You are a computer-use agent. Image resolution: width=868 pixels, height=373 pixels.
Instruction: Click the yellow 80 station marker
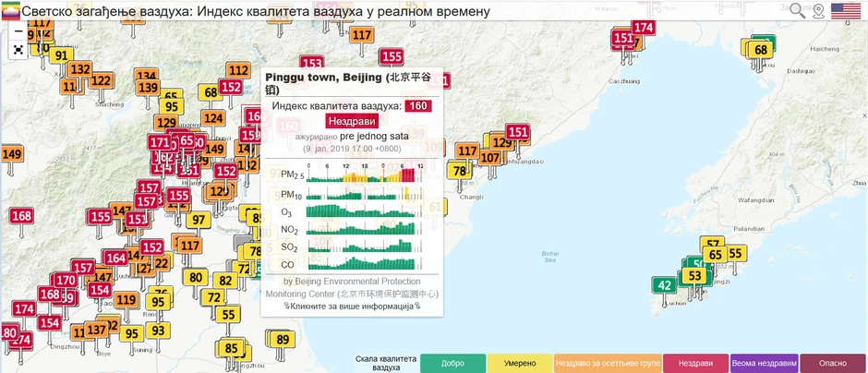196,277
